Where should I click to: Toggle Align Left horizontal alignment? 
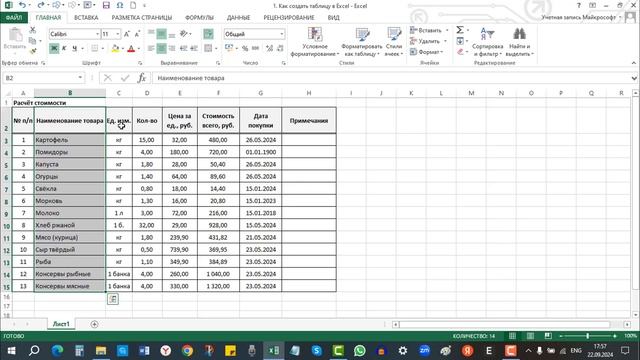point(151,49)
